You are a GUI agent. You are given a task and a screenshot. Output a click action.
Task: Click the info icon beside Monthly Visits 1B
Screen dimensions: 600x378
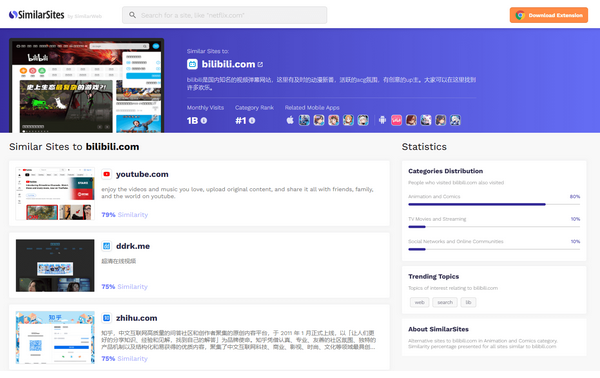204,121
